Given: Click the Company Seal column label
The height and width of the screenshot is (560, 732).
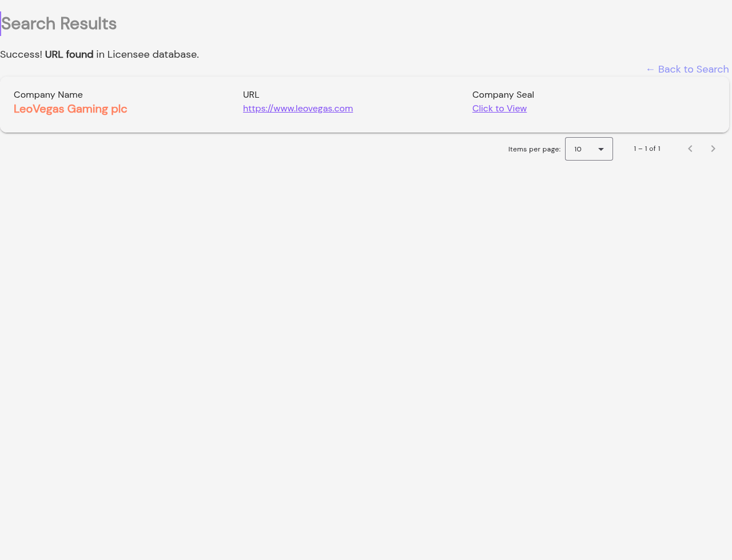Looking at the screenshot, I should (x=503, y=95).
